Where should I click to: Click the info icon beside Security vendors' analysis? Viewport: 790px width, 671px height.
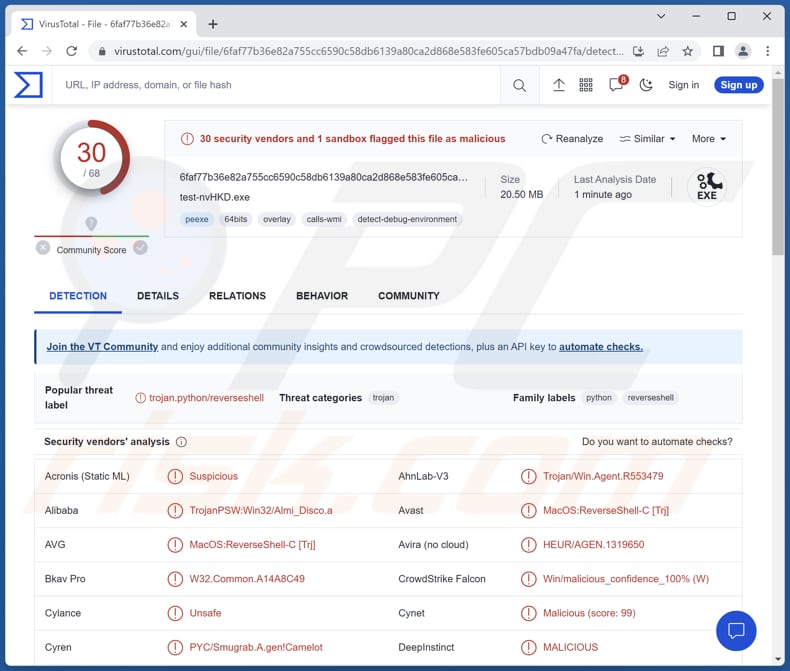[x=181, y=442]
